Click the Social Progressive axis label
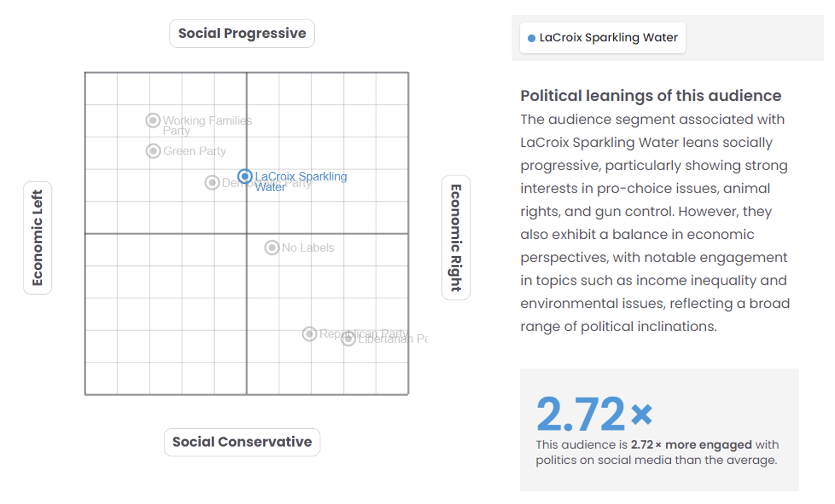 pyautogui.click(x=242, y=34)
